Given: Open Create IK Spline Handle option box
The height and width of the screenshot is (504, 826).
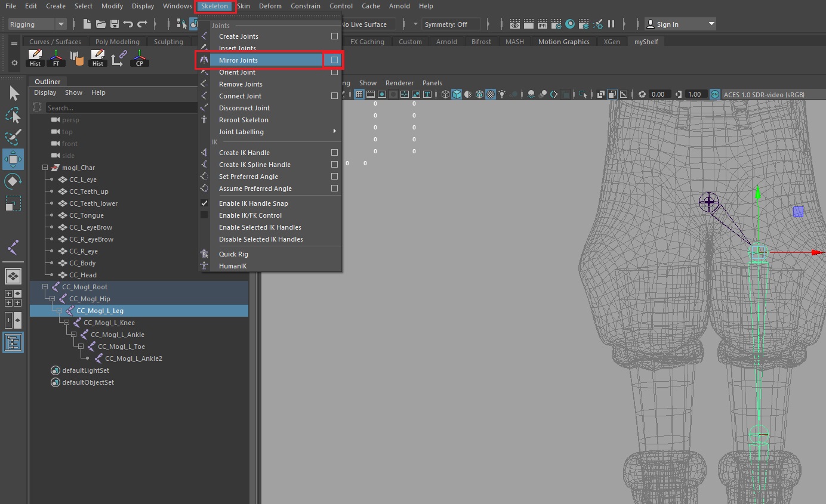Looking at the screenshot, I should (334, 165).
